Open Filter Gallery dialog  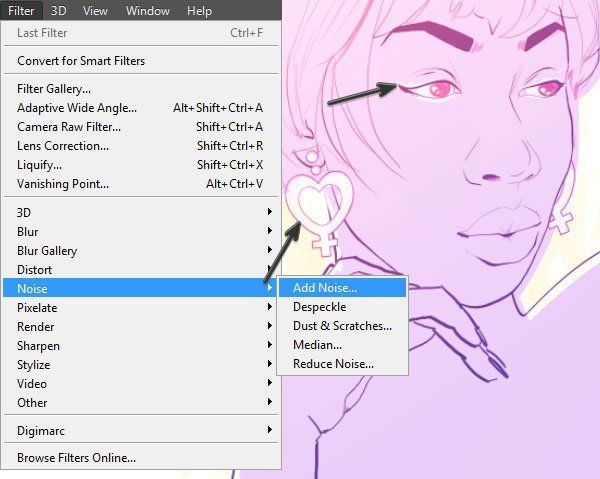pyautogui.click(x=140, y=89)
